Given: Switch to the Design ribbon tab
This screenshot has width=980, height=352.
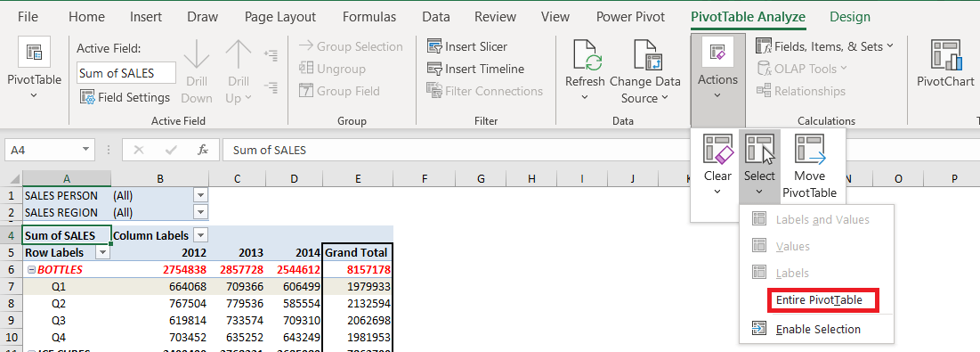Looking at the screenshot, I should tap(850, 17).
